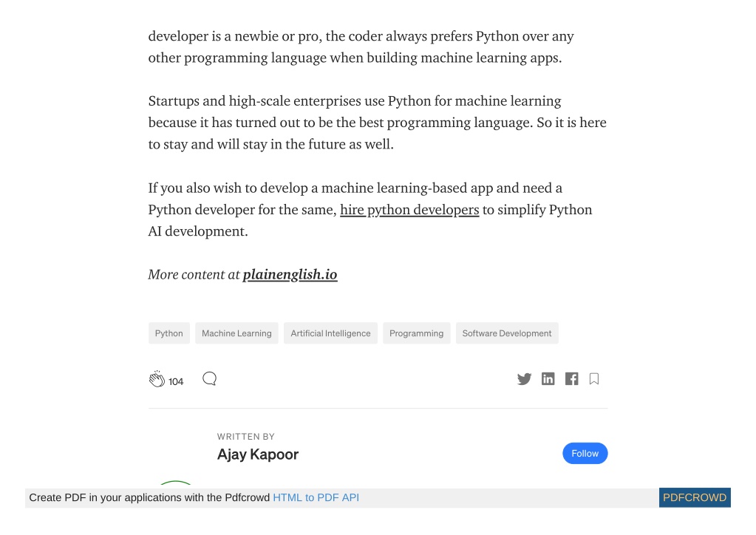Click the PDFCROWD badge
This screenshot has height=535, width=756.
[695, 498]
